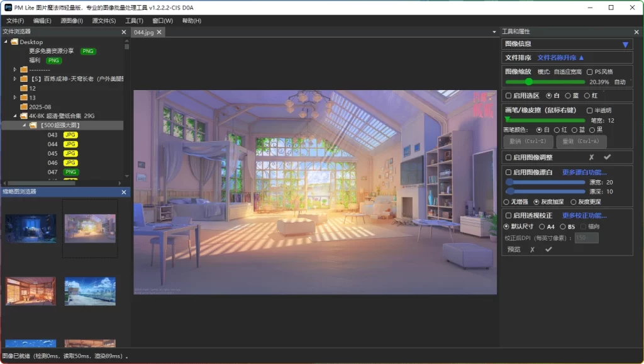Screen dimensions: 644x364
Task: Click the Desktop folder icon
Action: [x=14, y=42]
